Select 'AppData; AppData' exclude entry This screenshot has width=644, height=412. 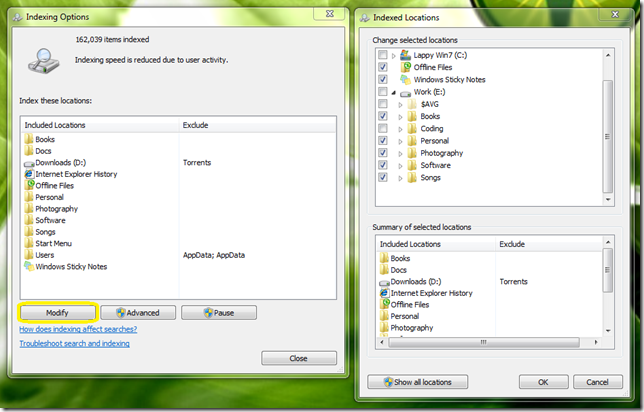click(x=214, y=255)
